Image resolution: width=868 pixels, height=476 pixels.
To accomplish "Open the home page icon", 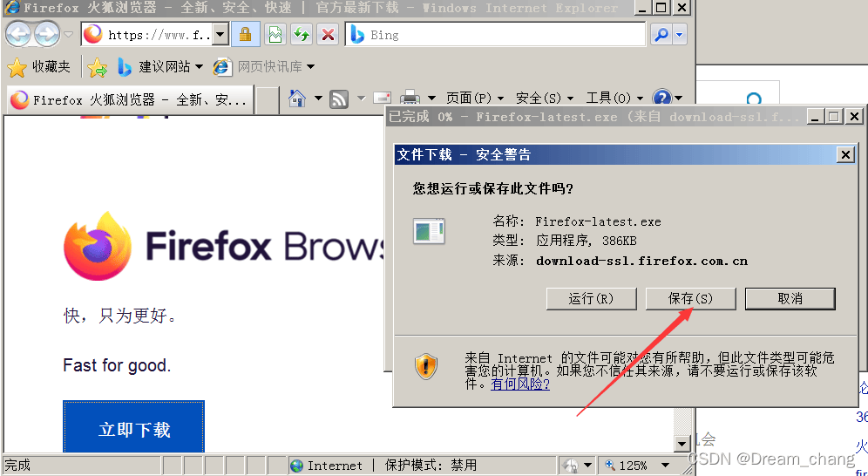I will (297, 99).
